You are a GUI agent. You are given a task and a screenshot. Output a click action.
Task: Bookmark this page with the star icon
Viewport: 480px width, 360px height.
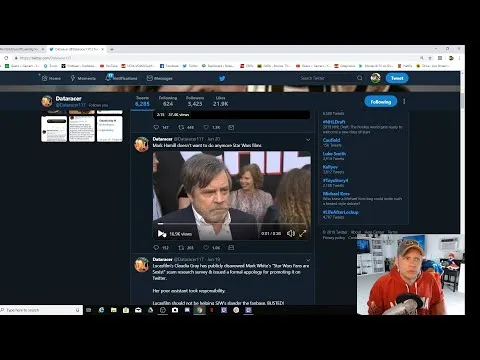430,58
